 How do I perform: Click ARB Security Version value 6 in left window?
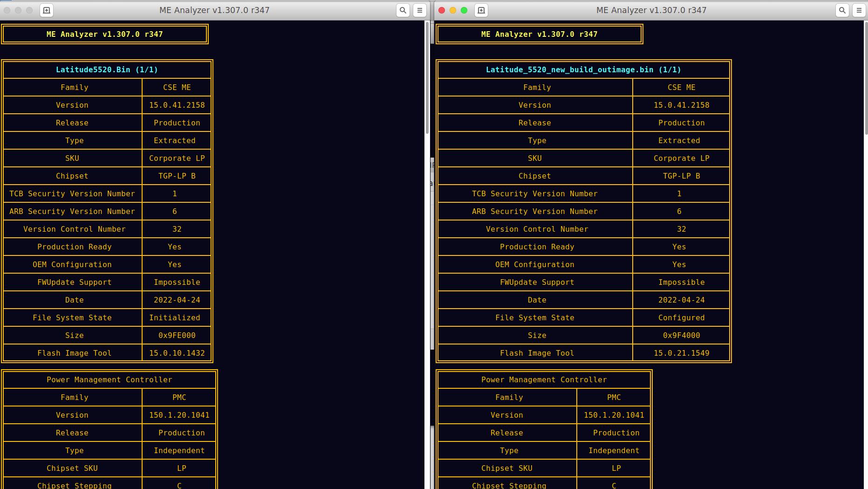pyautogui.click(x=175, y=211)
